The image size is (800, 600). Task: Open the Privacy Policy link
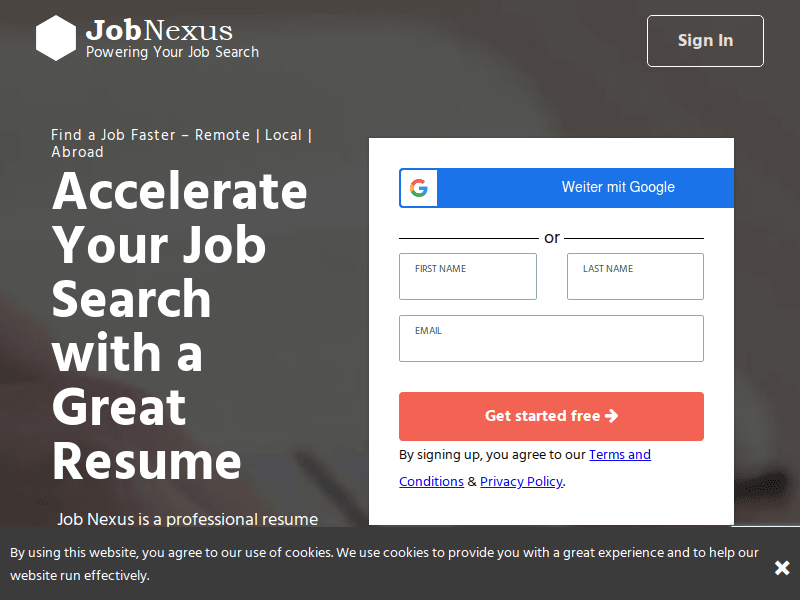[x=521, y=481]
